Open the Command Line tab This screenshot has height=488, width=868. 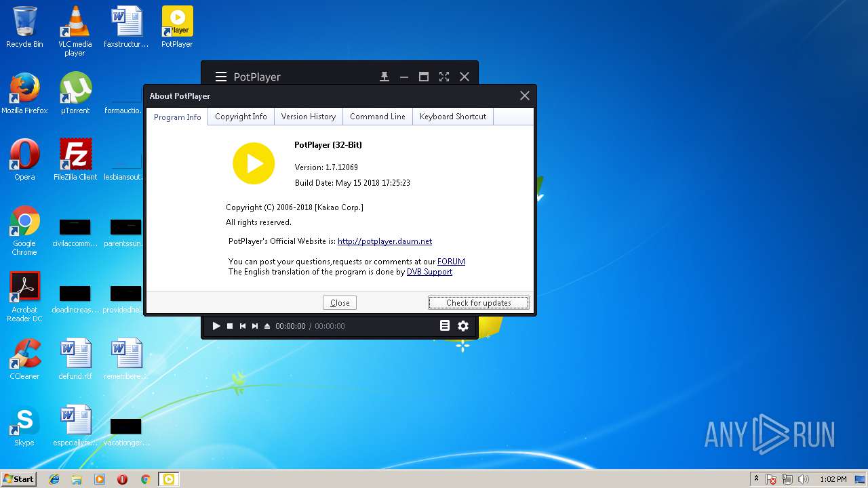point(378,117)
